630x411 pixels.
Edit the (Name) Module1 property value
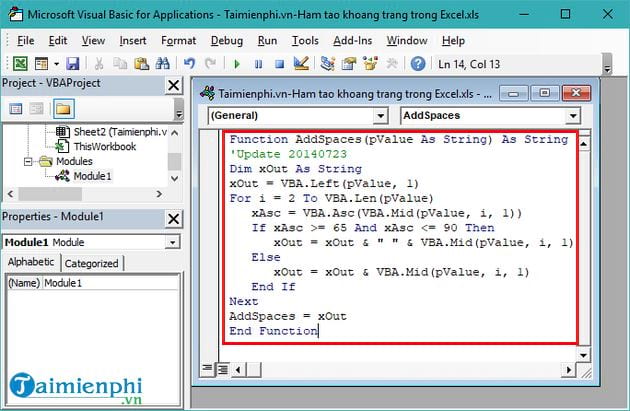click(110, 283)
